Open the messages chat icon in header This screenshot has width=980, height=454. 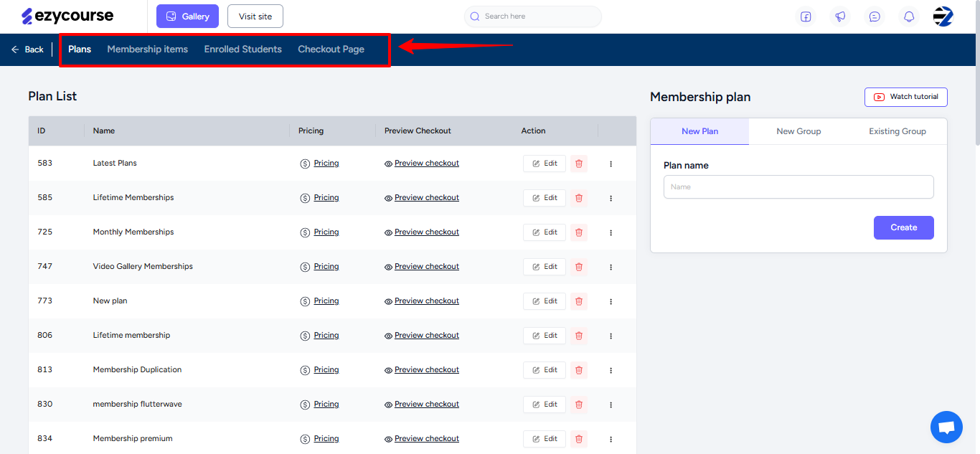(x=875, y=16)
